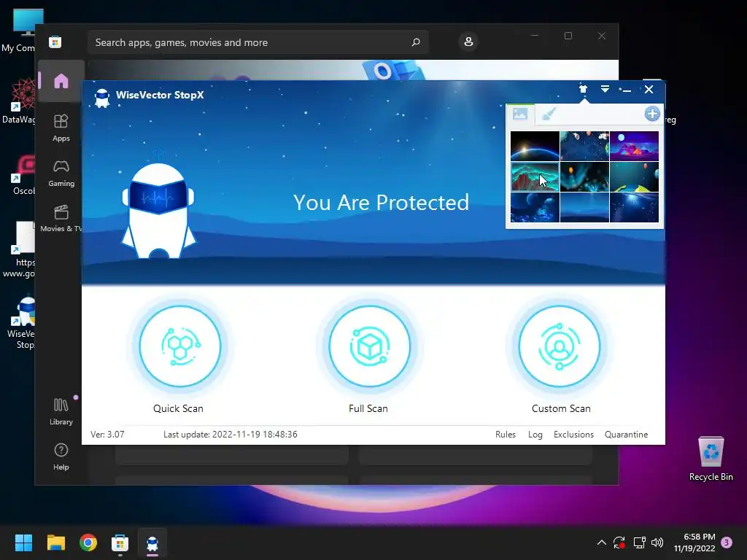
Task: Open Movies & TV in Microsoft Store
Action: coord(61,218)
